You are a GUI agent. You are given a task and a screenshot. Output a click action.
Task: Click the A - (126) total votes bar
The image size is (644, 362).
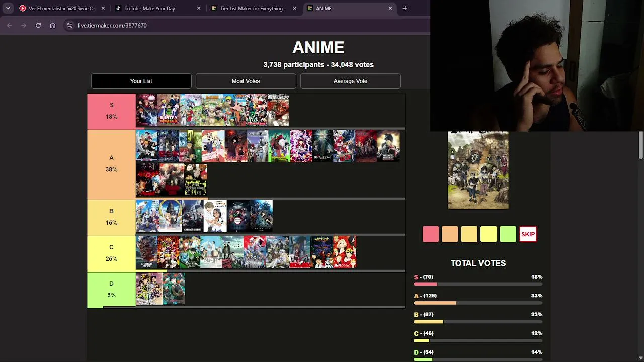coord(478,303)
